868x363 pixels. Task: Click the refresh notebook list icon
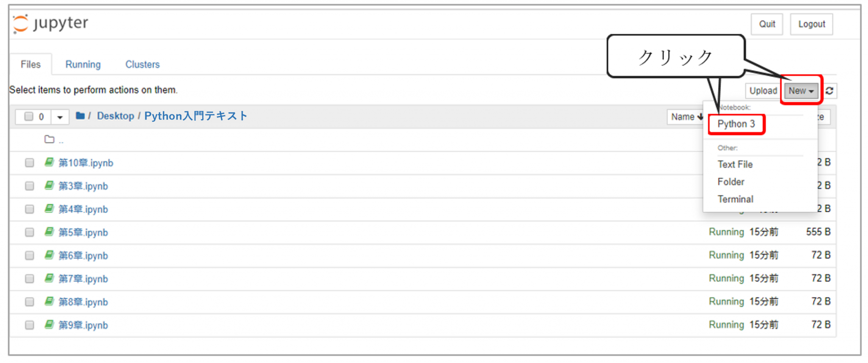[829, 91]
